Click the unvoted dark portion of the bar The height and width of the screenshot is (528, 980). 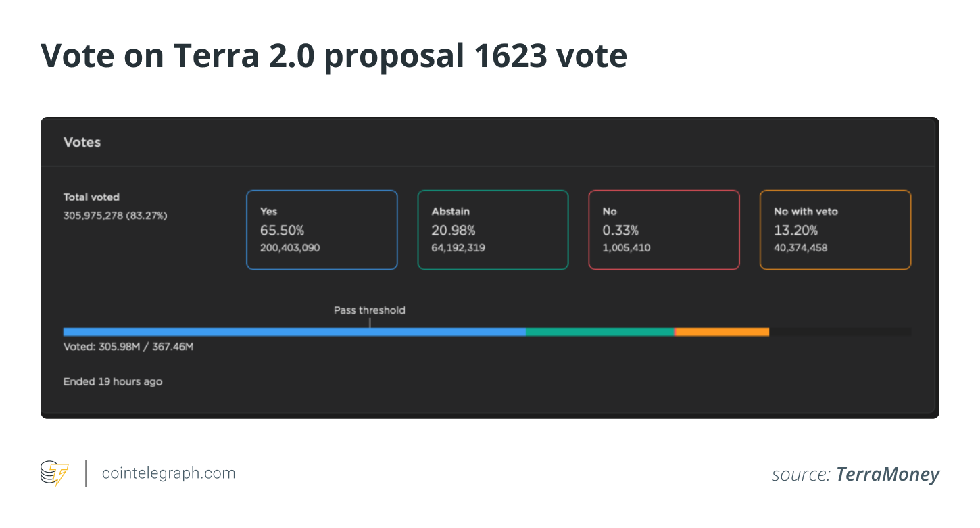point(840,332)
